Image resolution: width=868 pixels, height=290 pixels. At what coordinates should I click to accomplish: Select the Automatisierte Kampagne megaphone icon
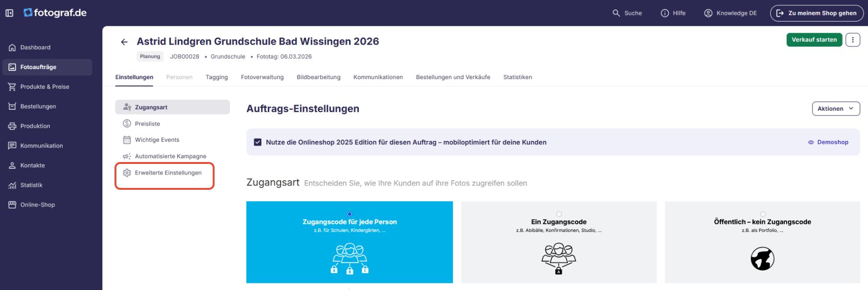pyautogui.click(x=127, y=156)
